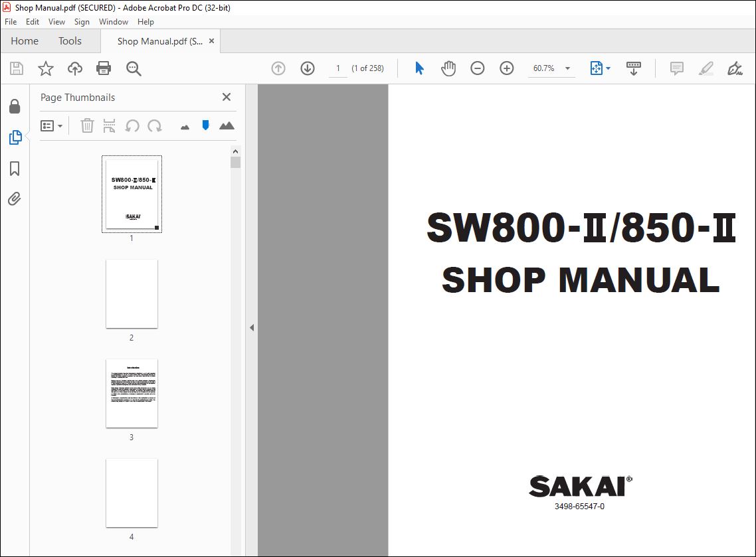The width and height of the screenshot is (756, 557).
Task: Zoom out with minus icon
Action: pos(478,68)
